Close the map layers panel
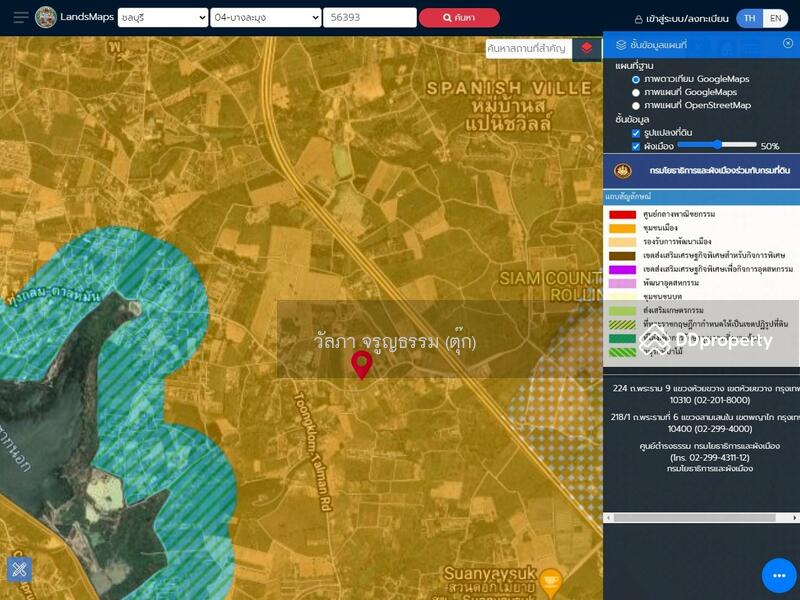The image size is (800, 600). (788, 44)
